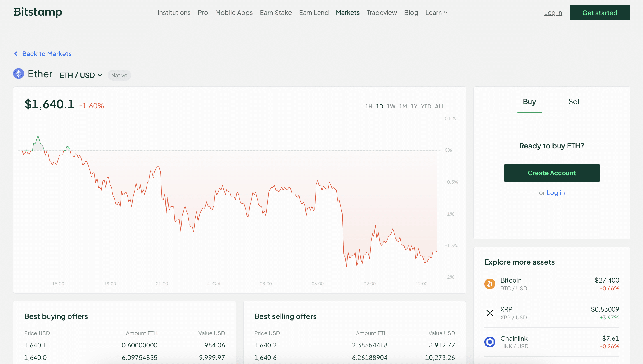
Task: Expand the Learn menu
Action: pos(437,12)
